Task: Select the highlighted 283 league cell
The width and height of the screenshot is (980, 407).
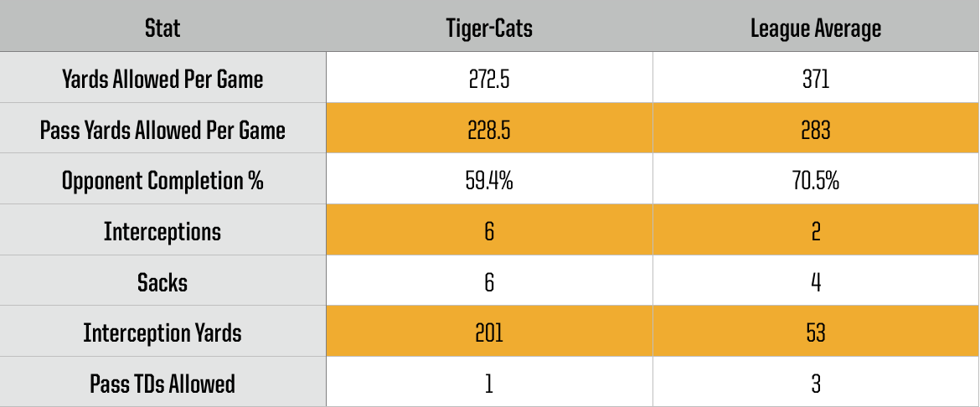Action: pos(817,130)
